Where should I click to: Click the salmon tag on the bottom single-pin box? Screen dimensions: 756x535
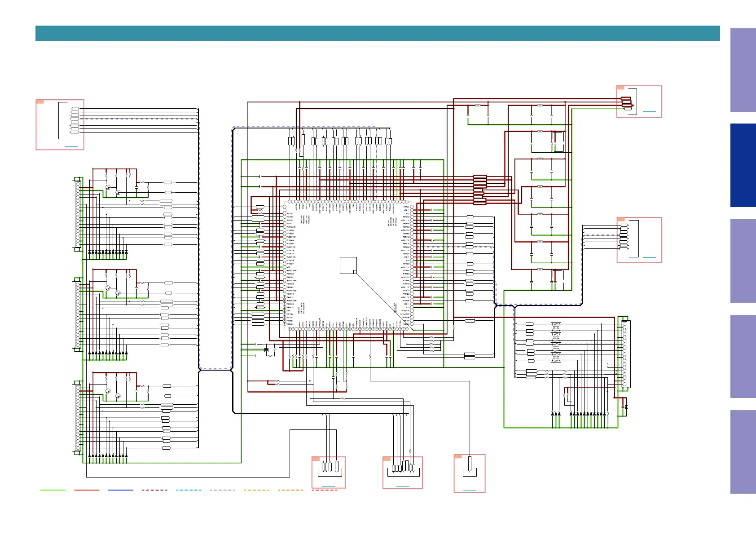pyautogui.click(x=458, y=456)
